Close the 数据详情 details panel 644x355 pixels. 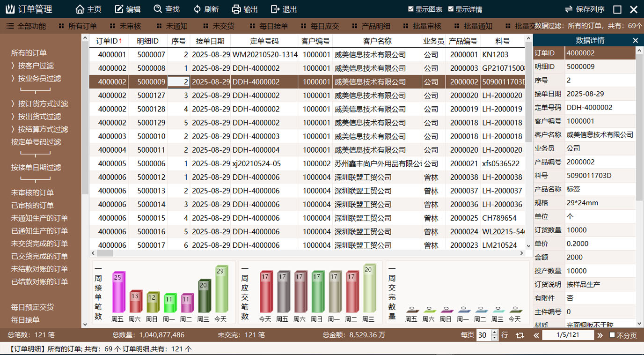(x=635, y=41)
